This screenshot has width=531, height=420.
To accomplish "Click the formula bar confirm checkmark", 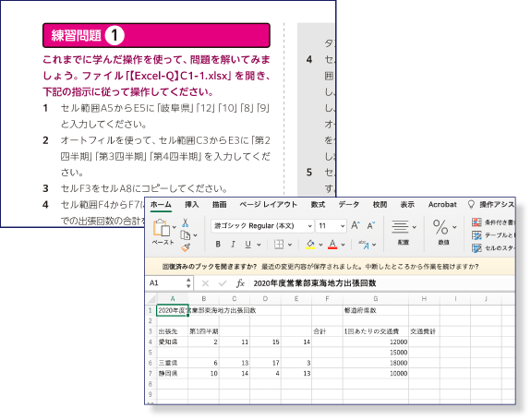I will tap(223, 283).
